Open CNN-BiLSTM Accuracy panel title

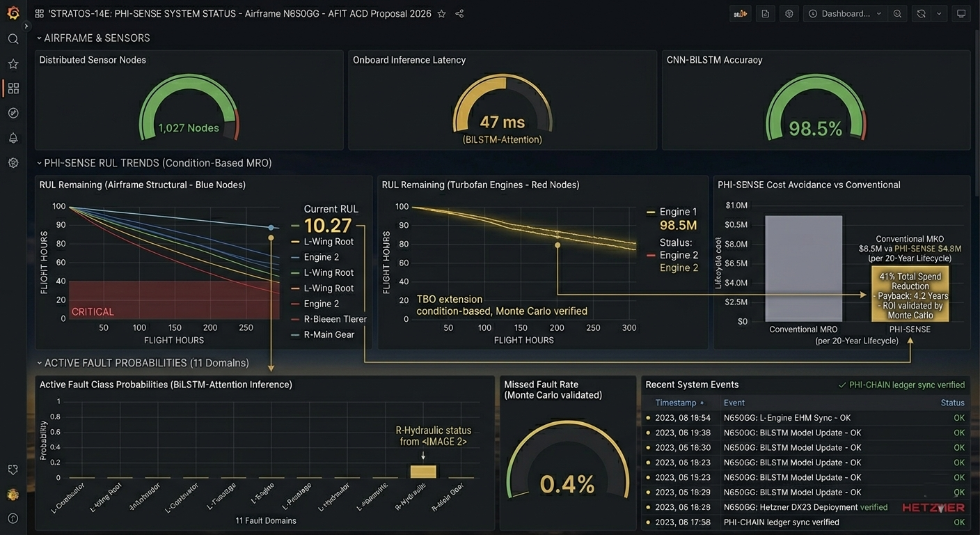tap(715, 60)
